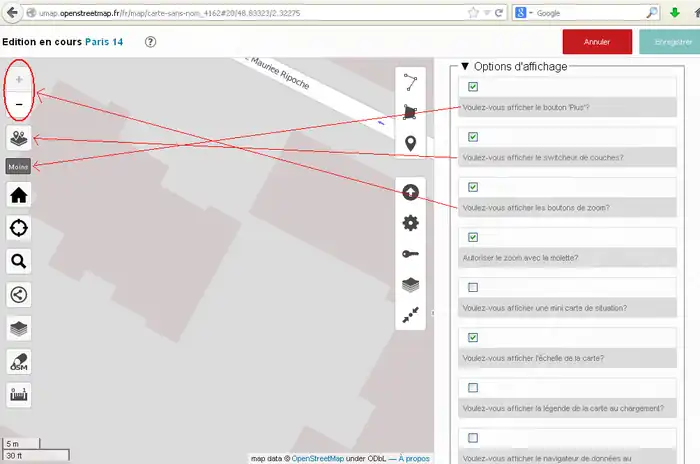Open the map search magnifier icon

(x=19, y=261)
